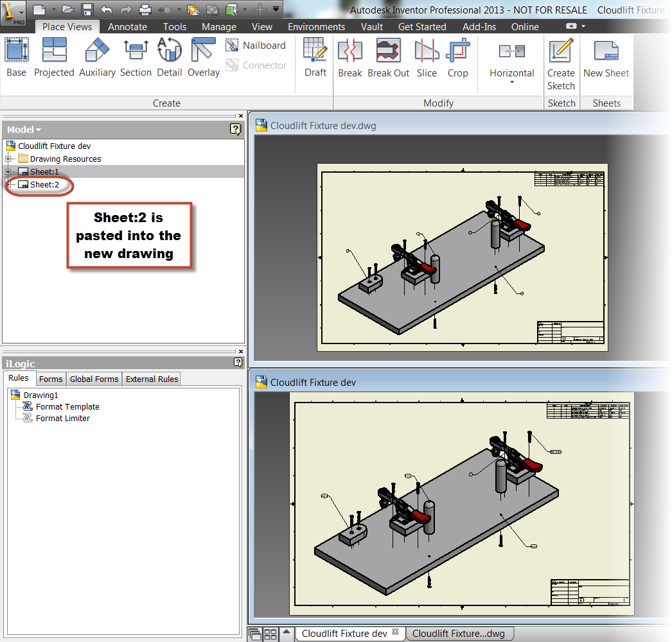Switch to Global Forms tab

[x=94, y=379]
